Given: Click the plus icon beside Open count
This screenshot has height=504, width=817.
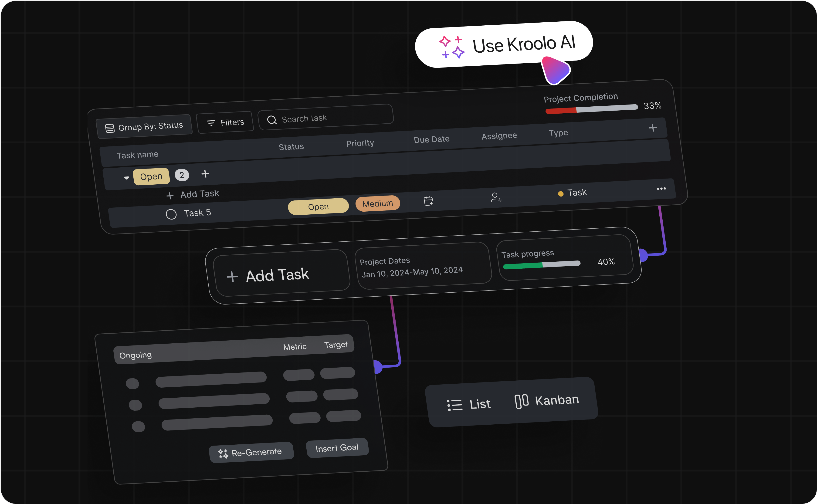Looking at the screenshot, I should click(x=205, y=174).
